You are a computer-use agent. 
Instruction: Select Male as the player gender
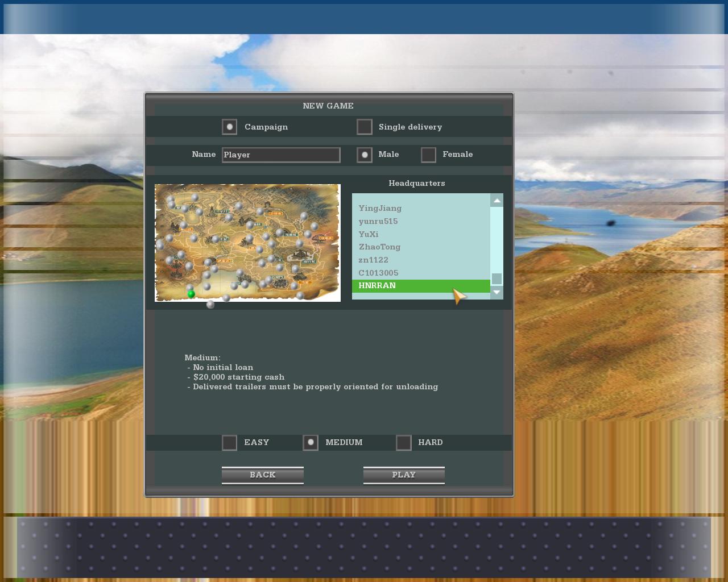click(x=365, y=155)
